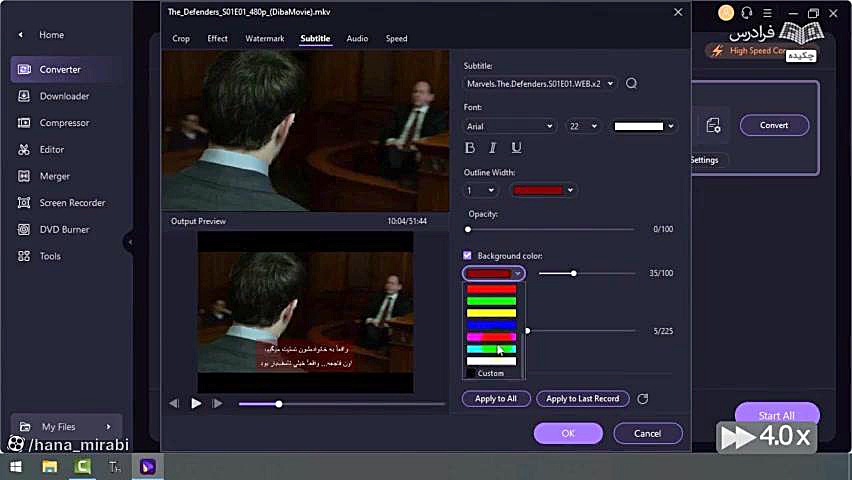The width and height of the screenshot is (852, 480).
Task: Open the user account avatar
Action: coord(726,13)
